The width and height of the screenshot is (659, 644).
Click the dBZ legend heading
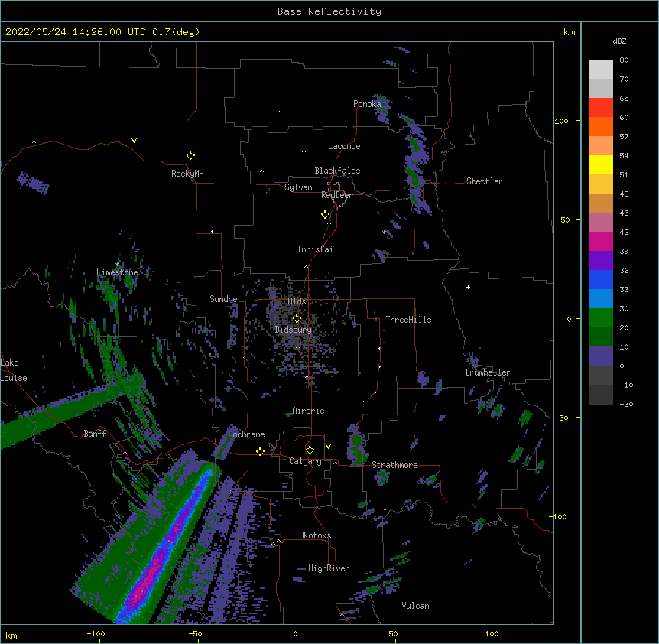(619, 41)
